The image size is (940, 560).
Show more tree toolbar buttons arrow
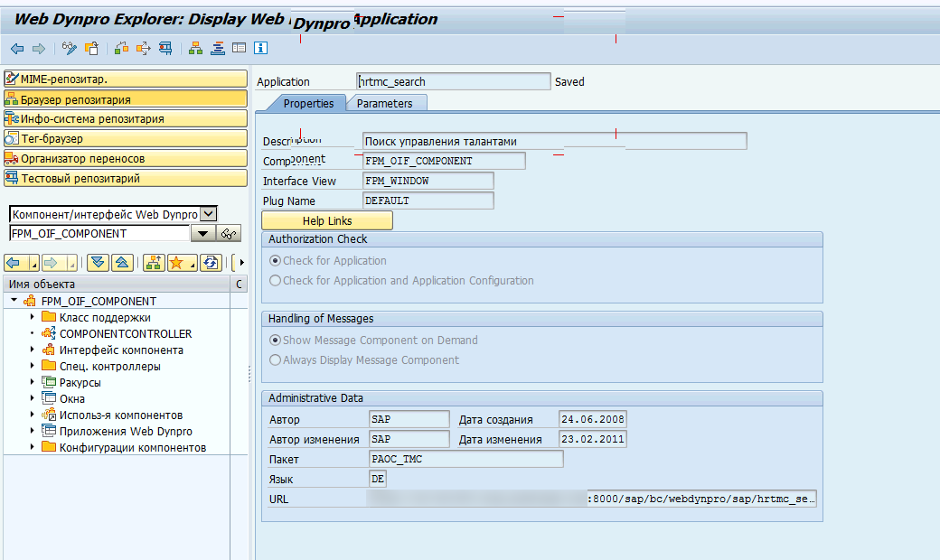[242, 262]
